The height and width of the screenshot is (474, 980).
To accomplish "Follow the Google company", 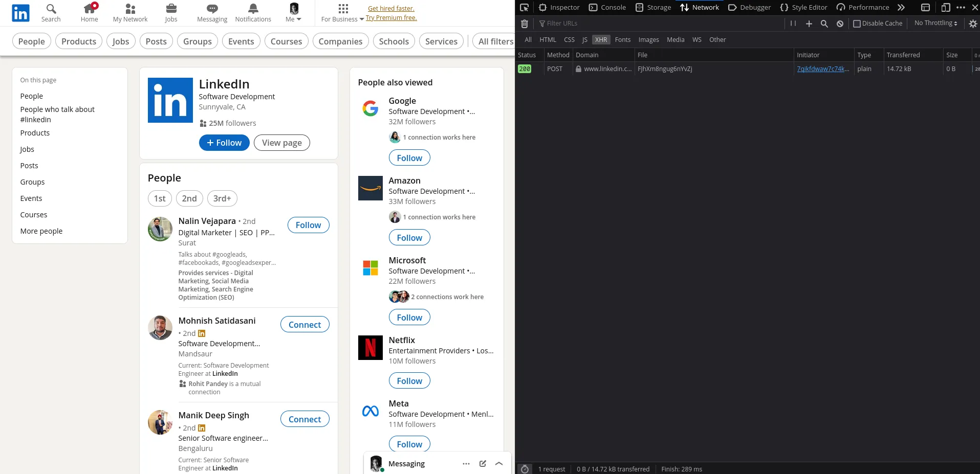I will coord(409,158).
